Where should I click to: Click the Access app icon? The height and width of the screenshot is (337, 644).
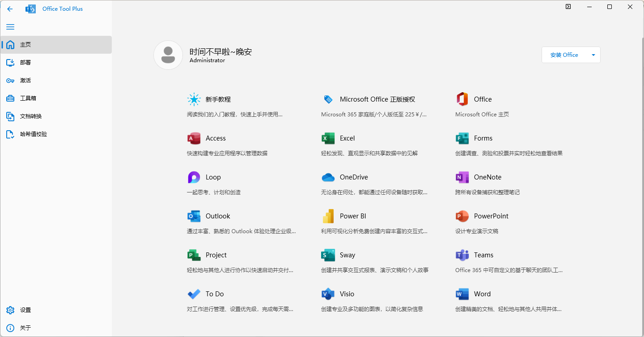(194, 138)
